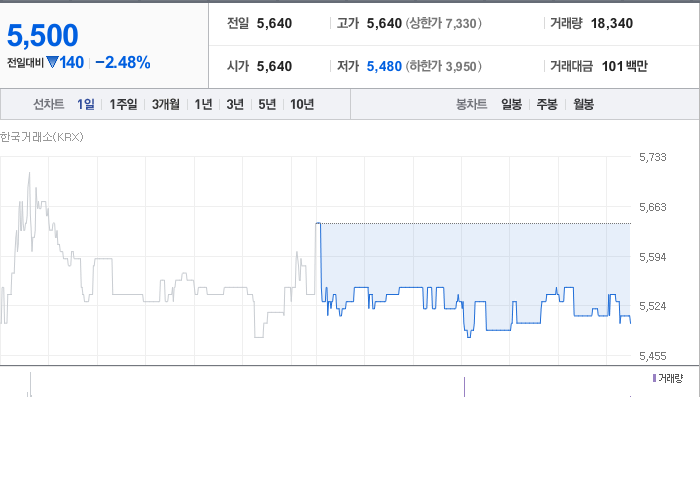Click the 5,524 axis label
The height and width of the screenshot is (490, 700).
[x=653, y=306]
